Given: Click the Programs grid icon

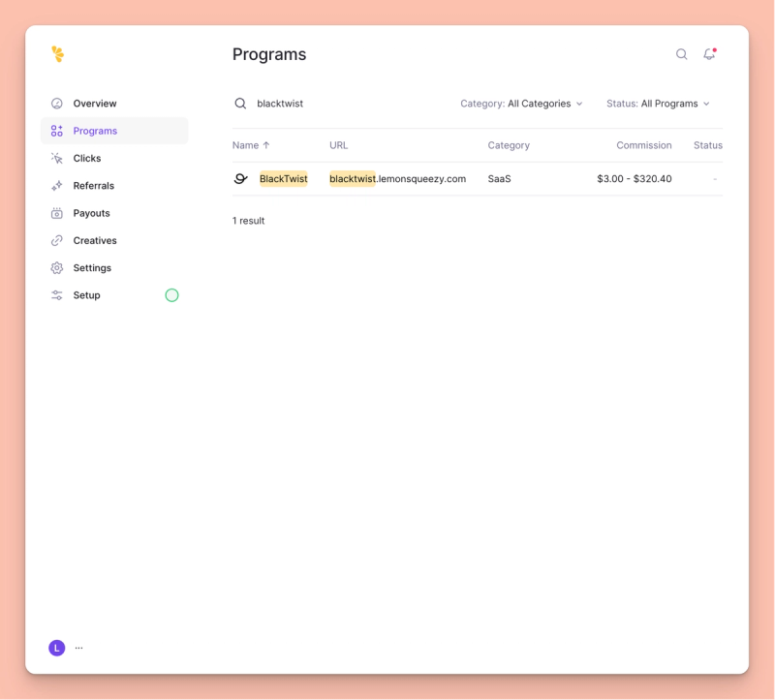Looking at the screenshot, I should tap(57, 131).
